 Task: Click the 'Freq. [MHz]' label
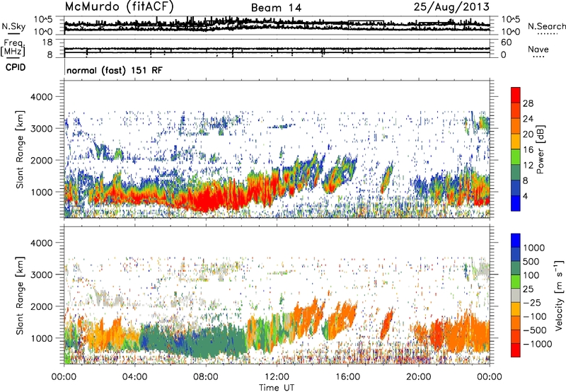pyautogui.click(x=13, y=47)
